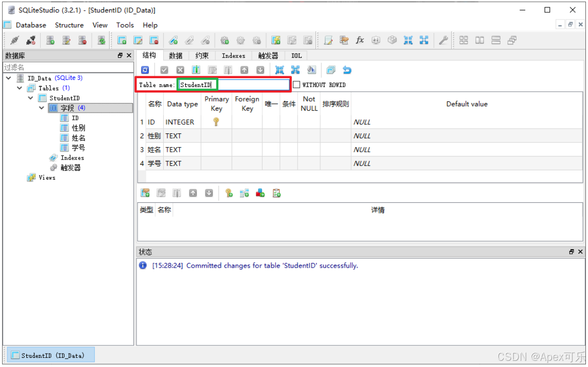Click the add primary key constraint icon
The width and height of the screenshot is (588, 367).
coord(229,193)
